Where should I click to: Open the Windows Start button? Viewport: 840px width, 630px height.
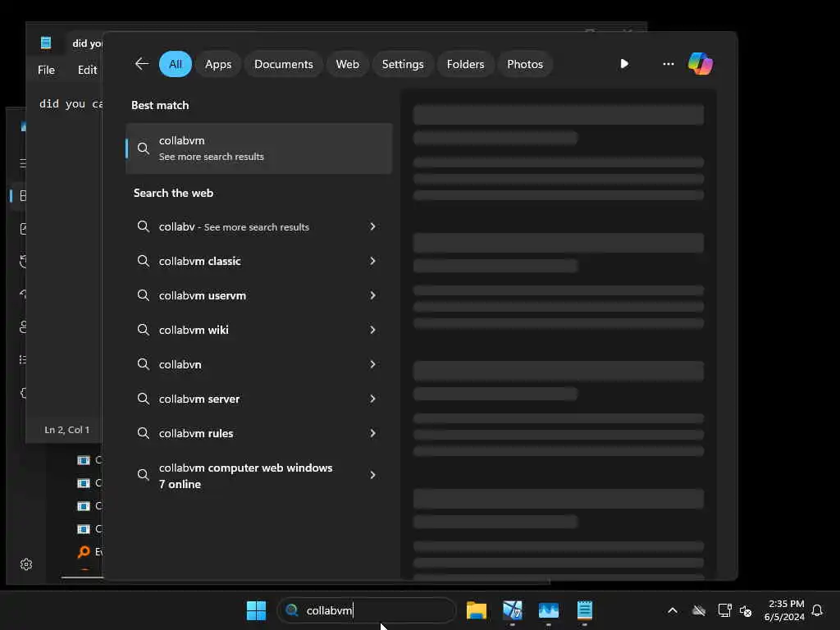[256, 610]
